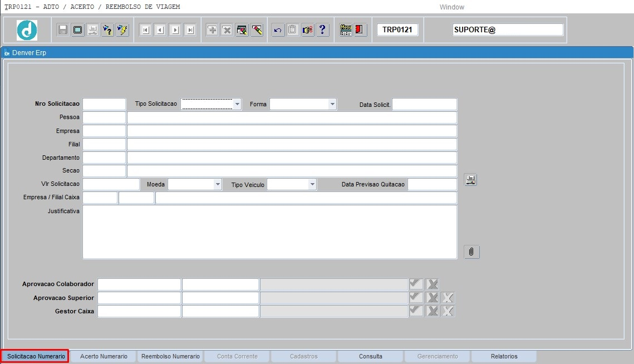Click Vlr Solicitacao input field
The height and width of the screenshot is (364, 634).
point(111,184)
